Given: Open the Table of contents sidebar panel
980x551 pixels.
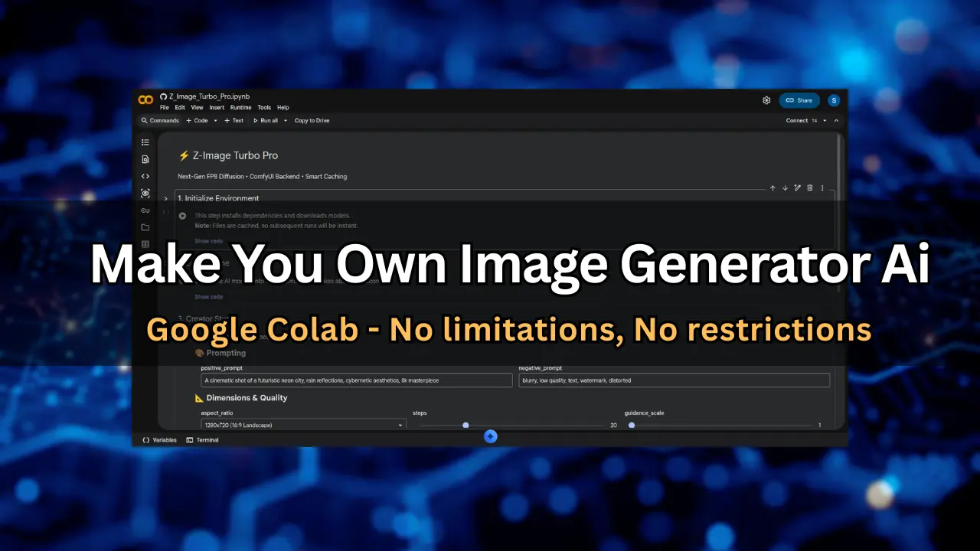Looking at the screenshot, I should 145,142.
